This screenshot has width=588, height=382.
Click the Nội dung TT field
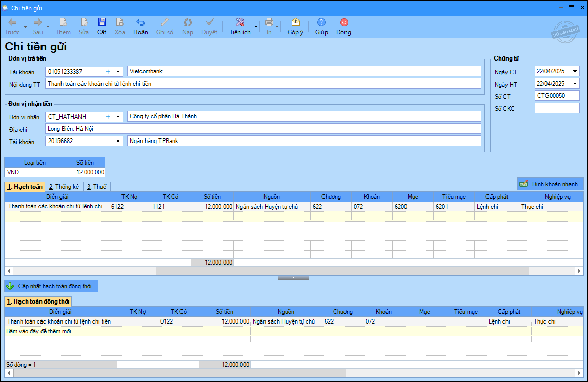coord(263,84)
